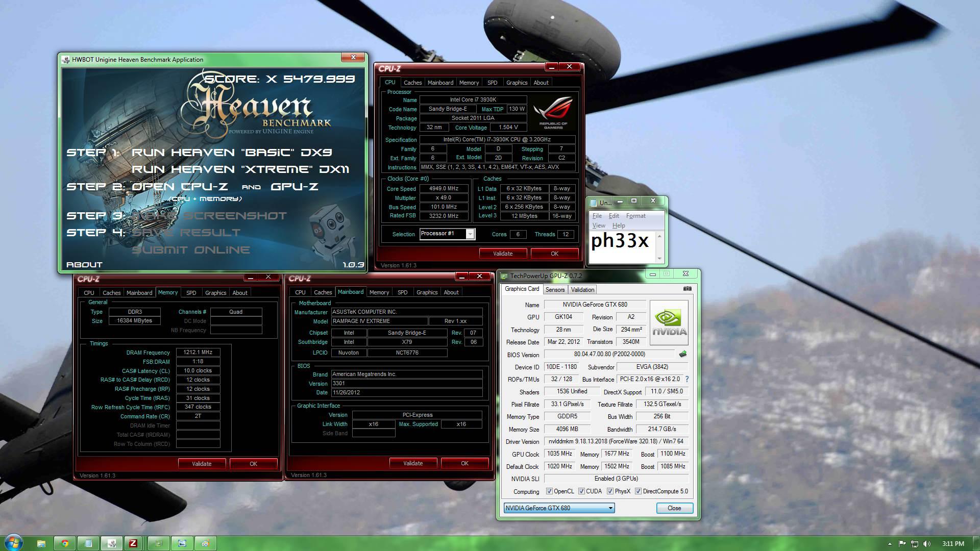Image resolution: width=980 pixels, height=551 pixels.
Task: Open Notepad Format menu
Action: pos(635,216)
